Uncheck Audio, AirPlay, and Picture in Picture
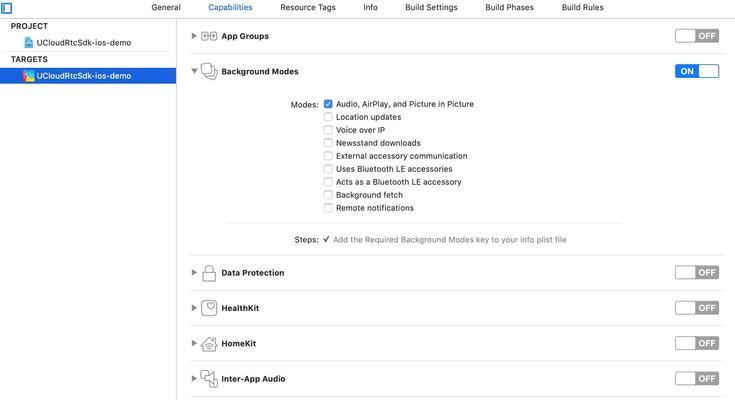 328,104
